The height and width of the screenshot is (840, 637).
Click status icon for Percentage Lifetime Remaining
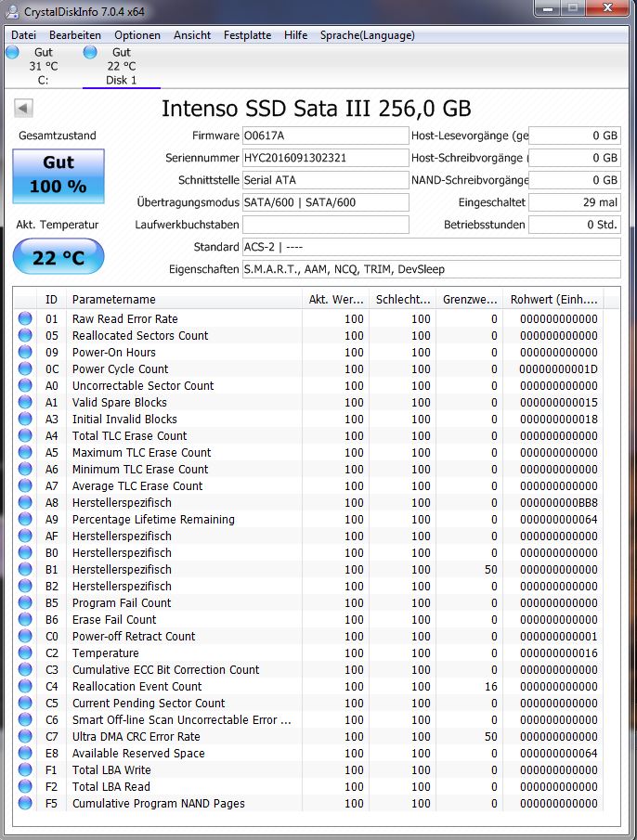pyautogui.click(x=25, y=519)
